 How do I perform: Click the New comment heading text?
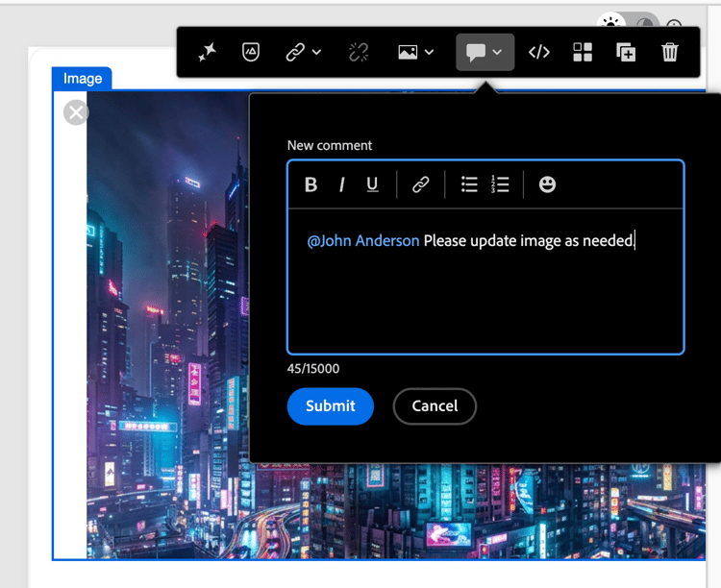tap(330, 146)
